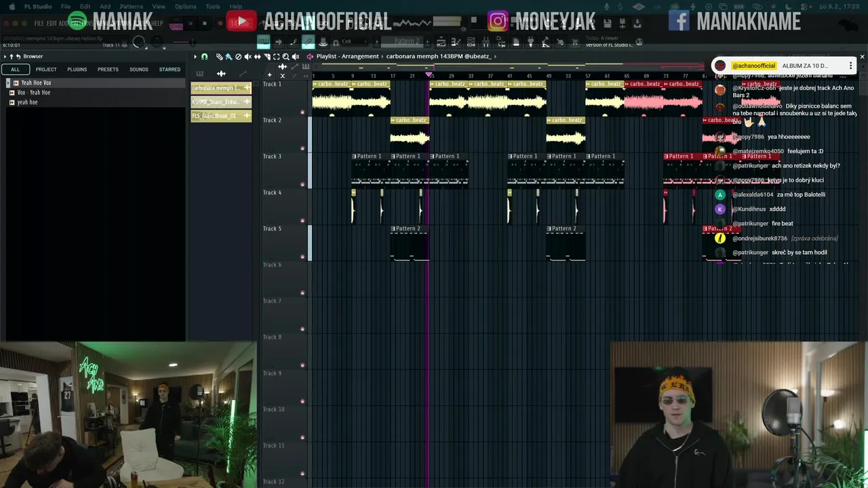The width and height of the screenshot is (868, 488).
Task: Click the @achanoofficial pinned chat name
Action: click(x=753, y=66)
